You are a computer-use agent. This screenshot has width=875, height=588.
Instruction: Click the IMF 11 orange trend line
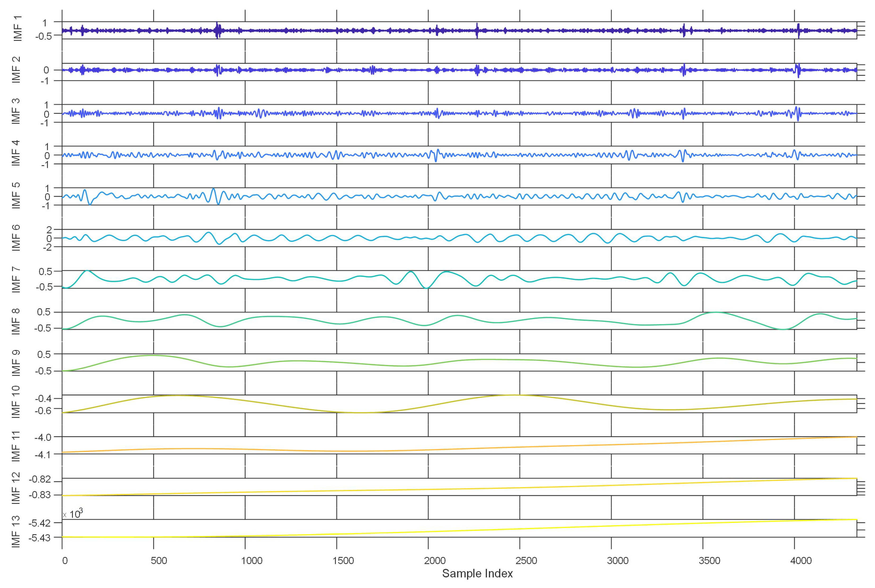pos(459,445)
